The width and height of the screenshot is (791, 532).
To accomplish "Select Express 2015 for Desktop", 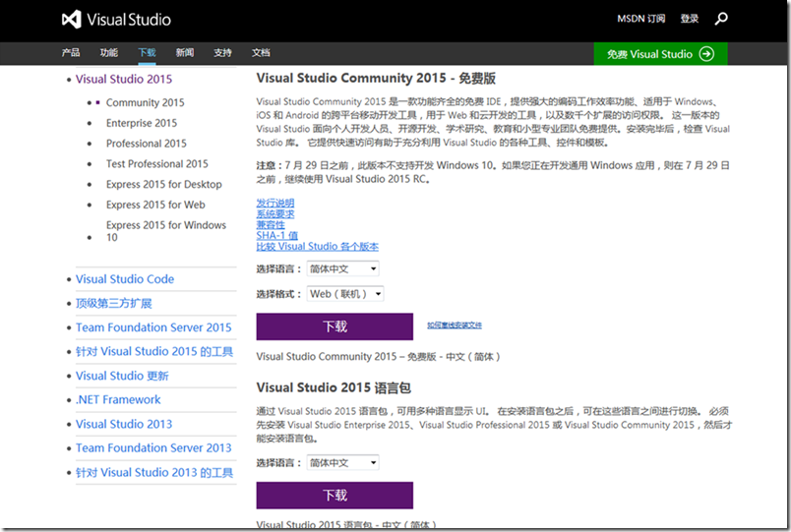I will 164,185.
